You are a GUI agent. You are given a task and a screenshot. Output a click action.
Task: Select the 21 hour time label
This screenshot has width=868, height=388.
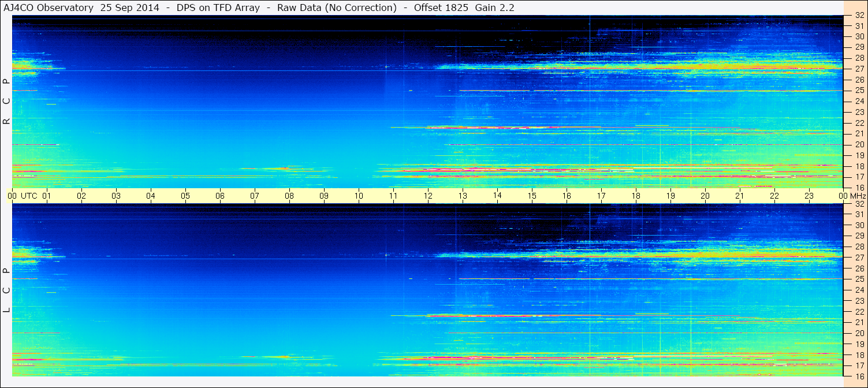tap(740, 196)
